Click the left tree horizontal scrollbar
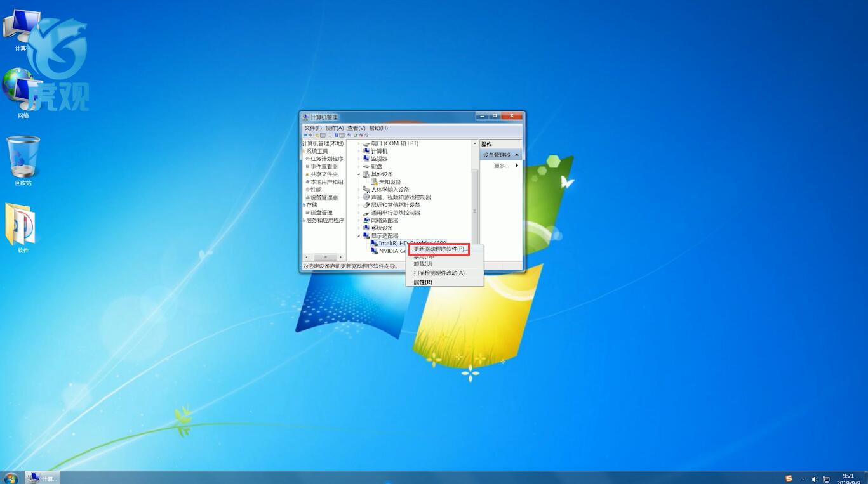 [x=325, y=257]
